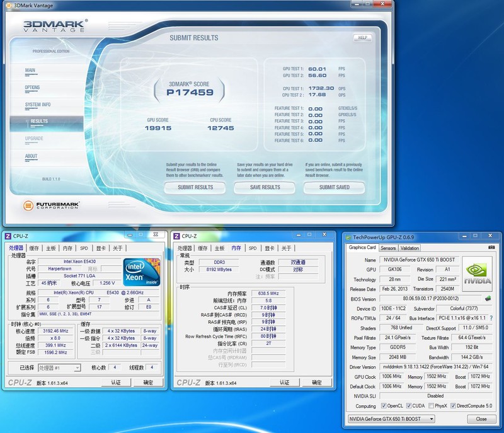The height and width of the screenshot is (433, 504).
Task: Toggle the PhysX checkbox in GPU-Z
Action: coord(432,406)
